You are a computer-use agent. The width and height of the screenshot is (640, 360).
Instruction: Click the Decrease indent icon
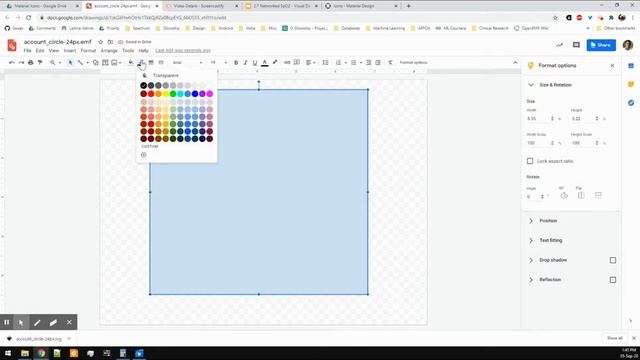pos(368,62)
